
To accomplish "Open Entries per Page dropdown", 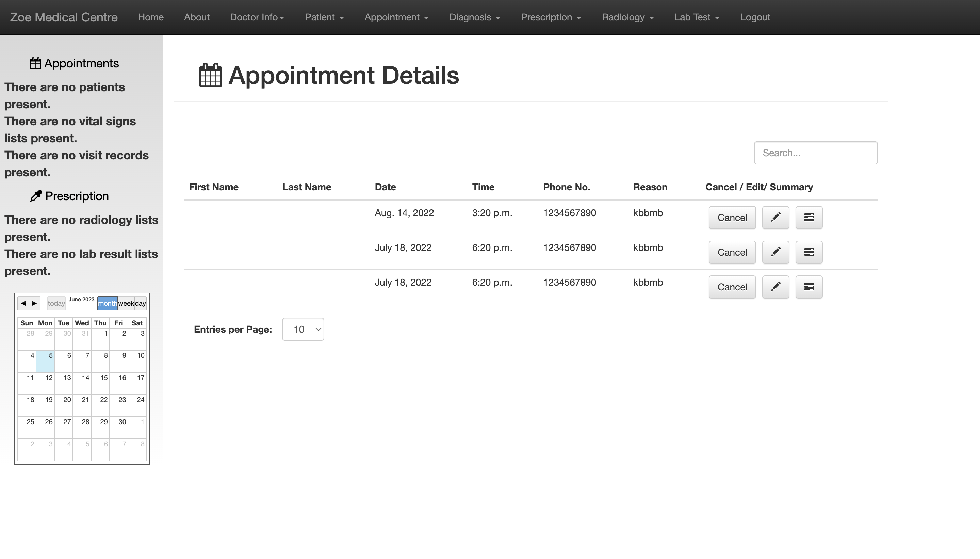I will coord(303,329).
